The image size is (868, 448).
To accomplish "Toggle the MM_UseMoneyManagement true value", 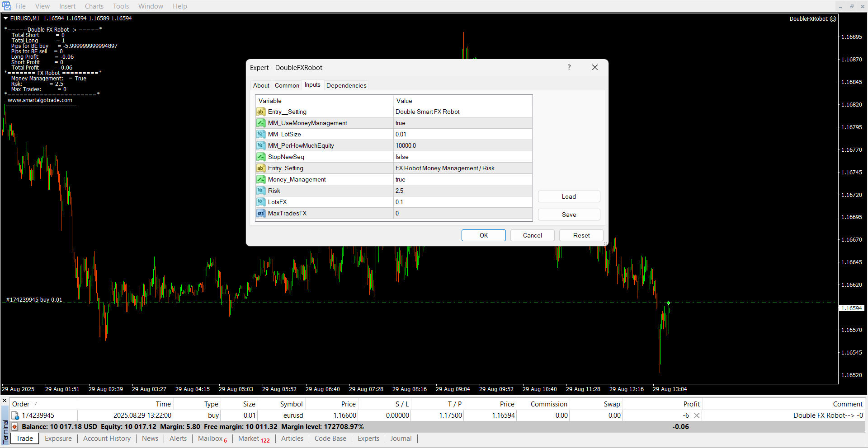I will (x=462, y=123).
